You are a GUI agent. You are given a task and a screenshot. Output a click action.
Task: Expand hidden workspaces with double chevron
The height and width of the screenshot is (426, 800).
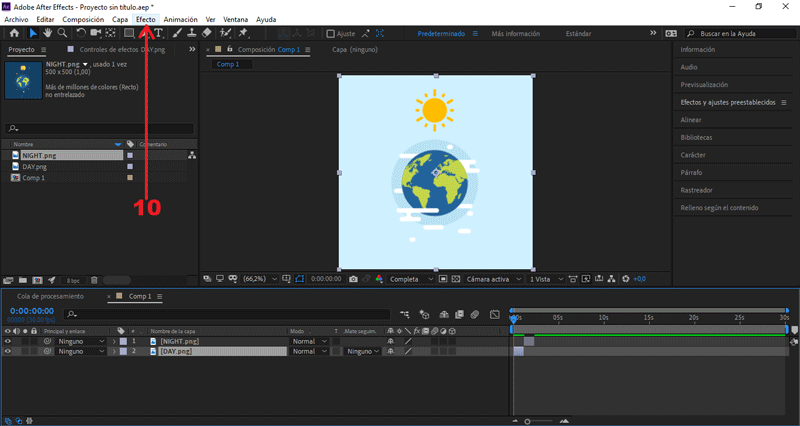pyautogui.click(x=653, y=33)
